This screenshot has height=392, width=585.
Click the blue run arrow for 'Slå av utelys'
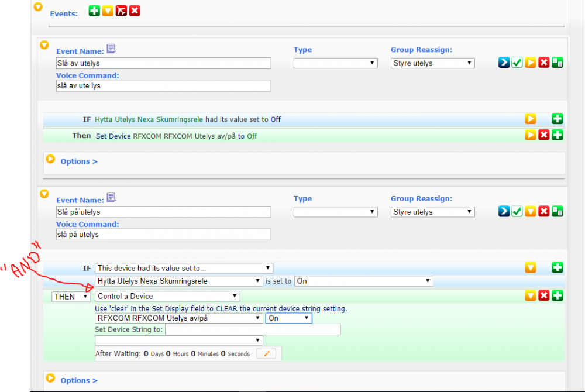coord(504,63)
